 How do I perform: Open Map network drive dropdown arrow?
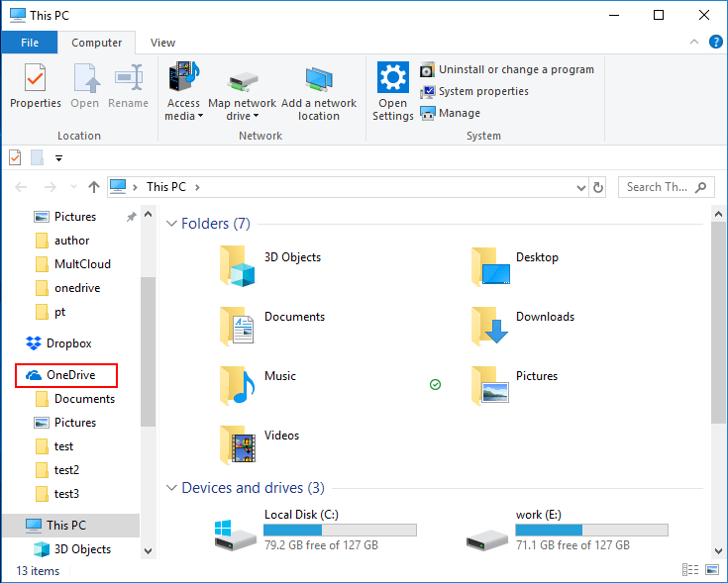point(256,116)
